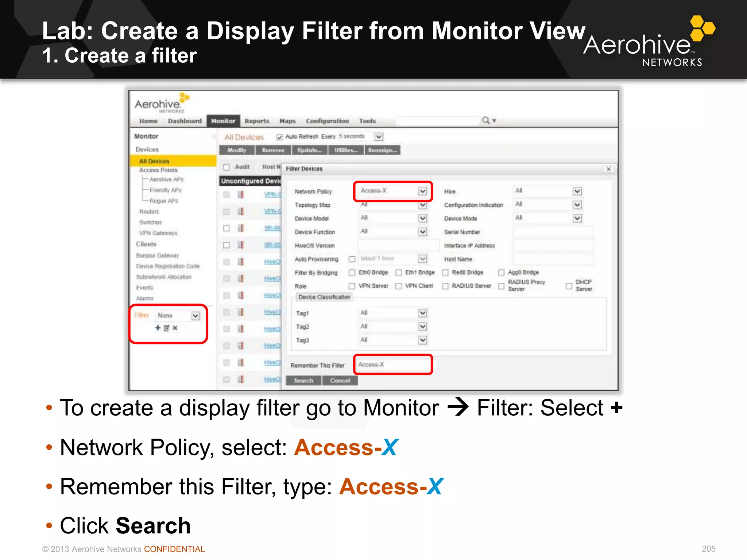
Task: Click the Interface IP Address input field
Action: point(553,245)
